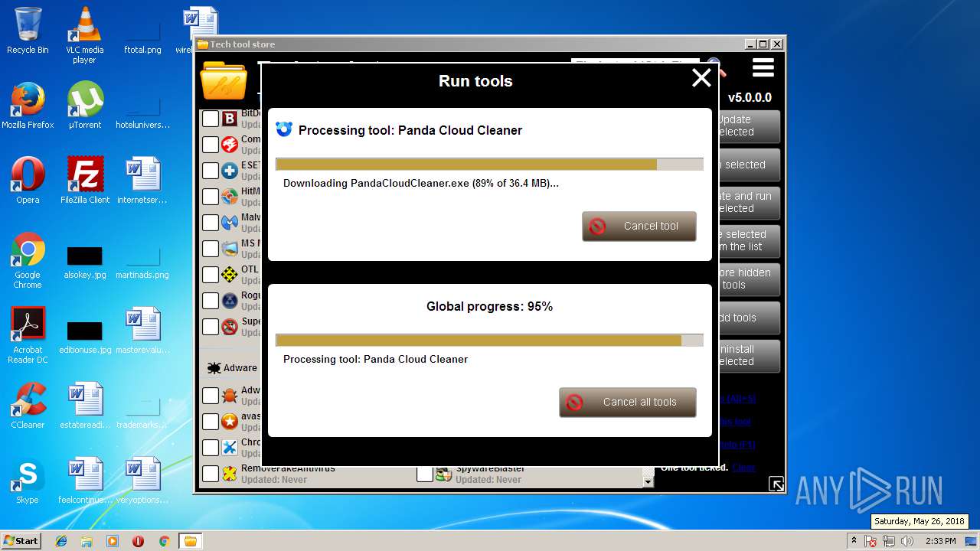Image resolution: width=980 pixels, height=551 pixels.
Task: Click the HitMan tool icon in list
Action: 230,197
